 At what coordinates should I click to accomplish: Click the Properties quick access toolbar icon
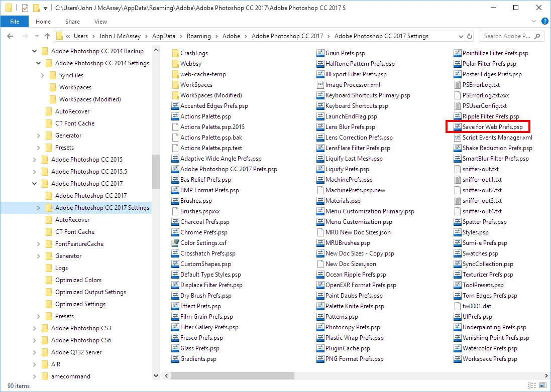tap(25, 8)
